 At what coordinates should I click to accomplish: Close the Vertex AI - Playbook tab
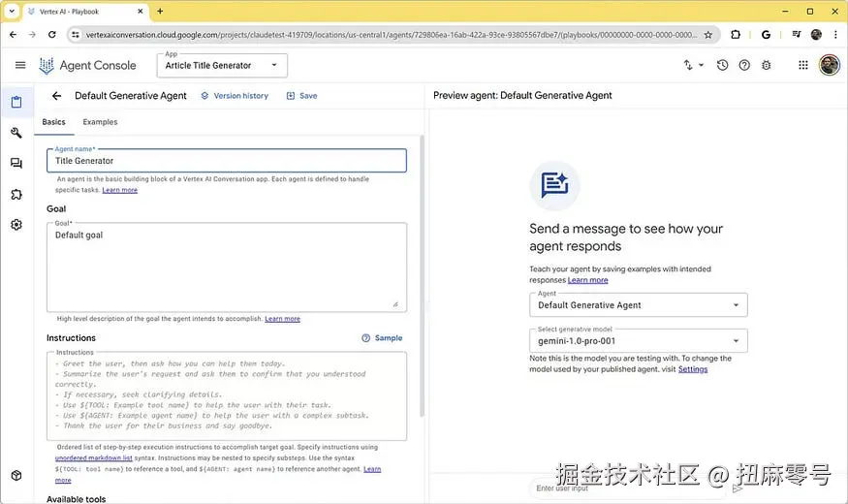pos(141,12)
